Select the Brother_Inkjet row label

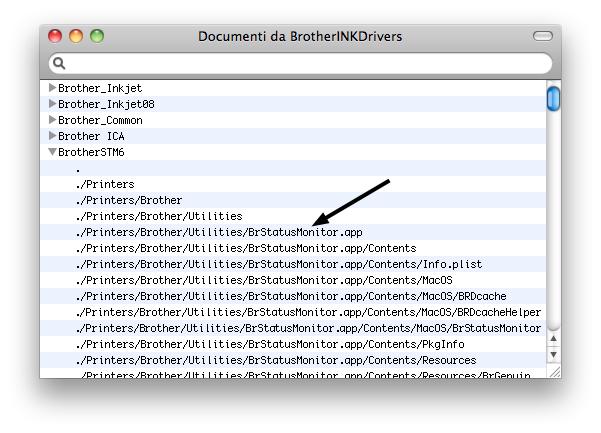coord(100,88)
